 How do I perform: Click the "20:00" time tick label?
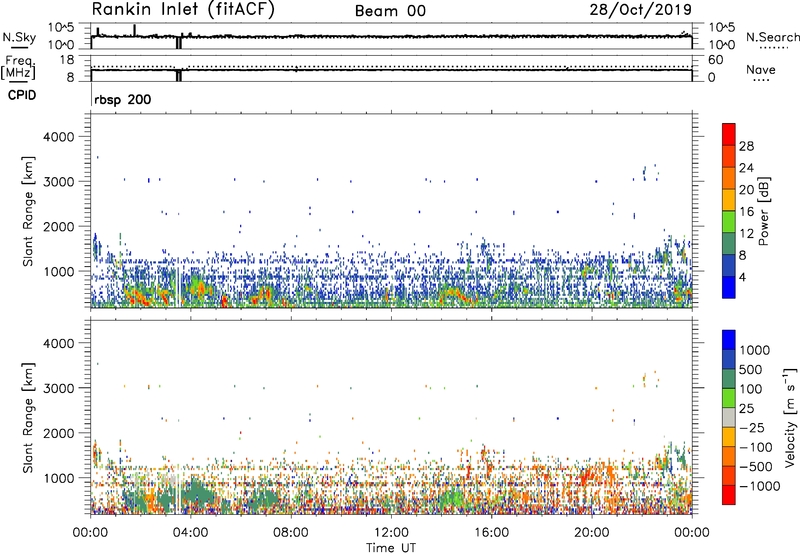point(591,533)
